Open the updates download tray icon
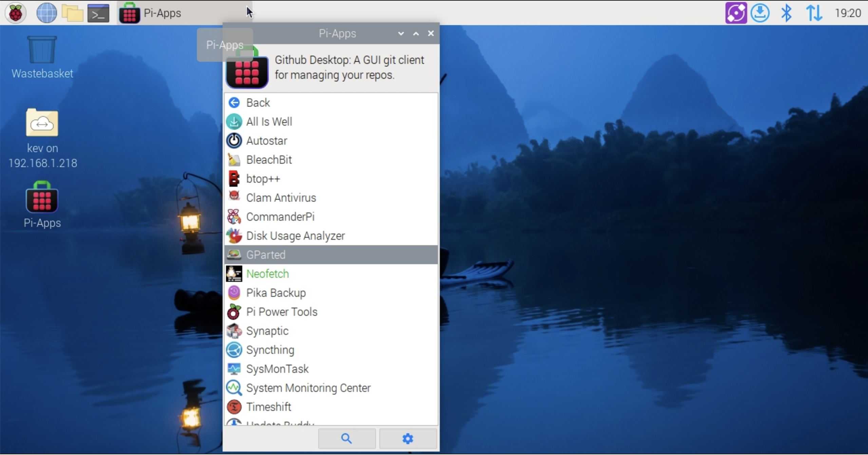This screenshot has width=868, height=455. coord(760,13)
